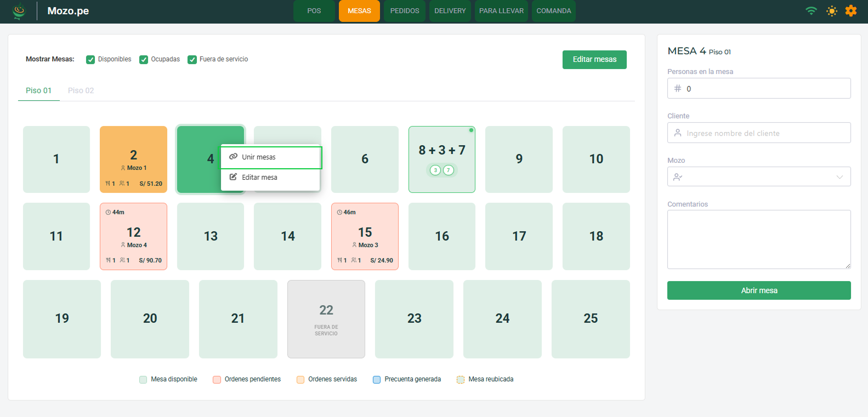The image size is (868, 417).
Task: Switch to the Piso 02 tab
Action: (81, 90)
